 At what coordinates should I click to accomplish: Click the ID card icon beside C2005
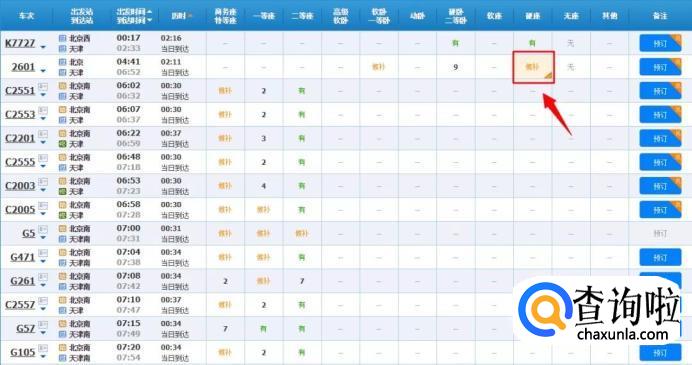43,206
